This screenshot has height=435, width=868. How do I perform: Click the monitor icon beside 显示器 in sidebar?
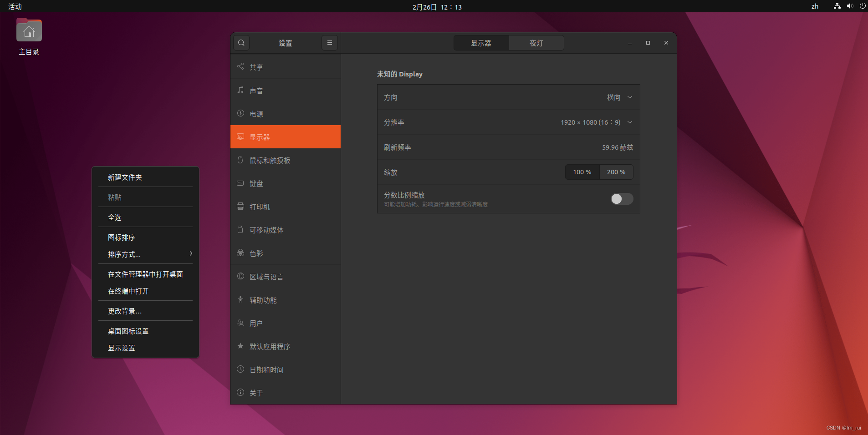point(240,137)
